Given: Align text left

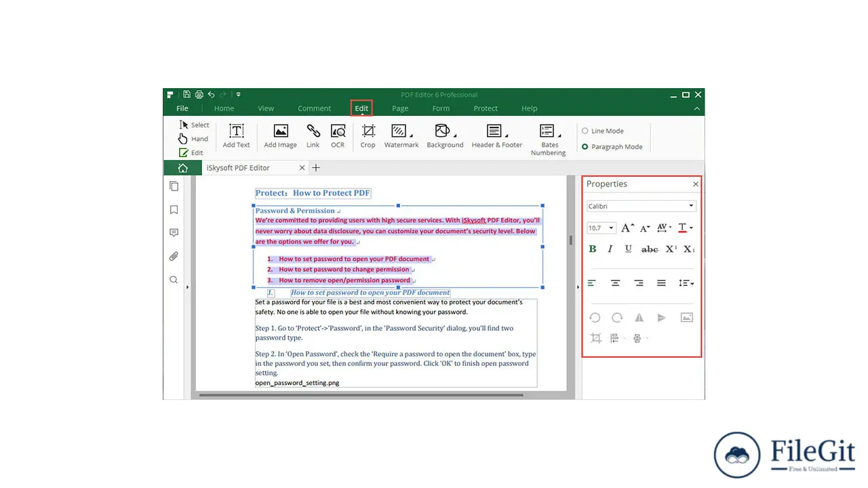Looking at the screenshot, I should (592, 283).
